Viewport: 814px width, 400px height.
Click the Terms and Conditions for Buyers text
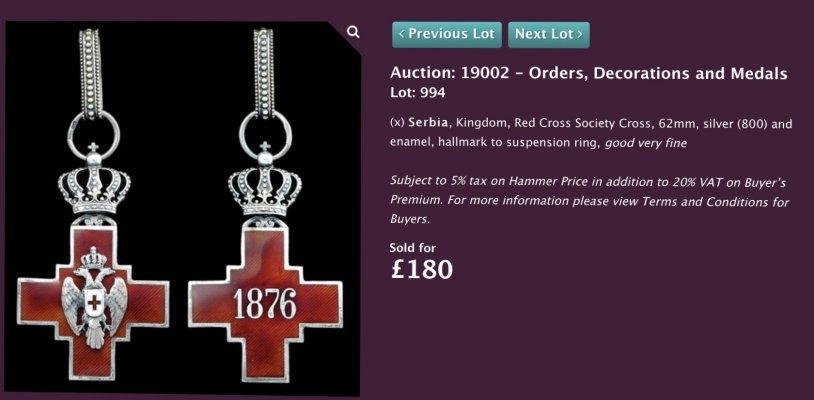point(590,210)
